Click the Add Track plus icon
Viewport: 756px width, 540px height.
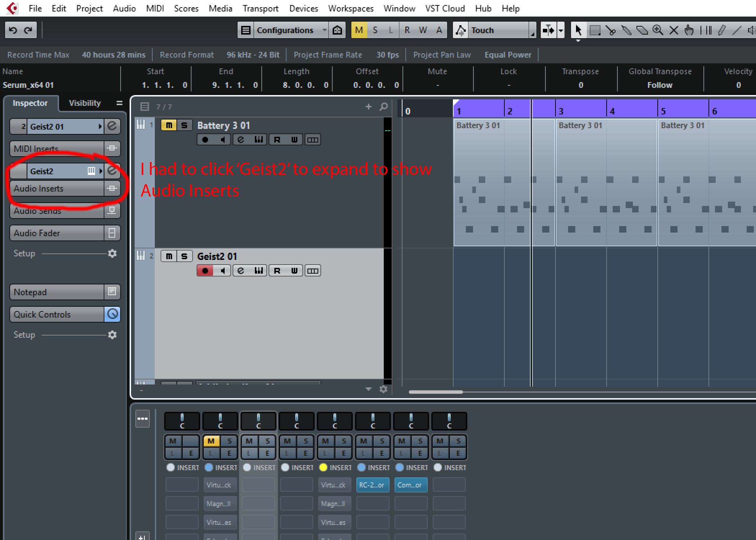(368, 107)
